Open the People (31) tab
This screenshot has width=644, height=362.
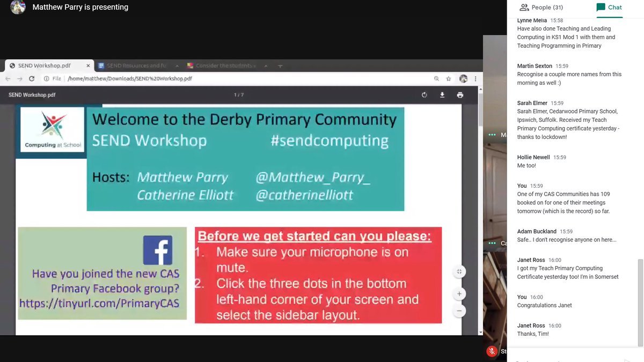(541, 8)
